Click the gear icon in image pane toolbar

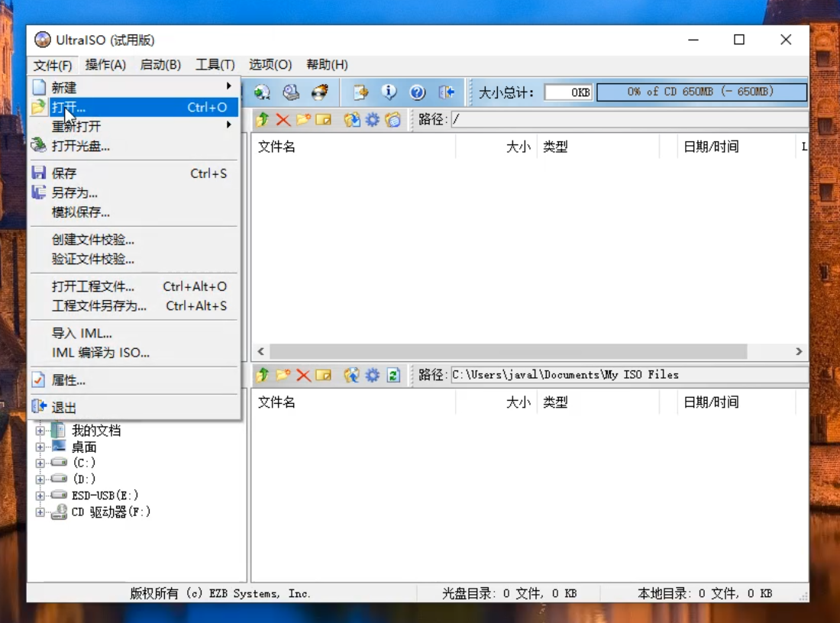click(373, 119)
